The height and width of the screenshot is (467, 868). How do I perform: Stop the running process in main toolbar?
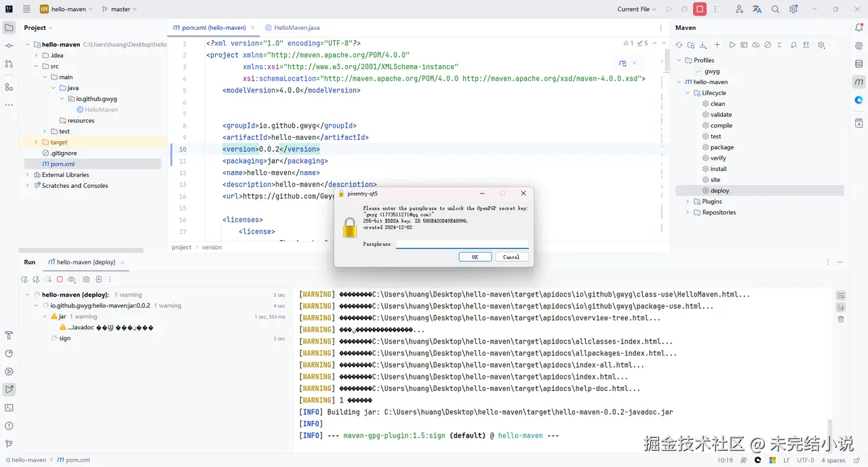pos(700,9)
